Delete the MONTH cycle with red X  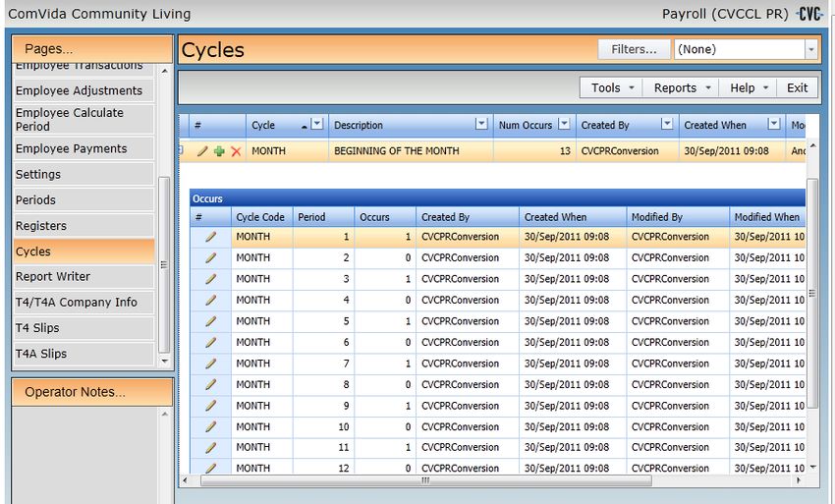coord(236,151)
